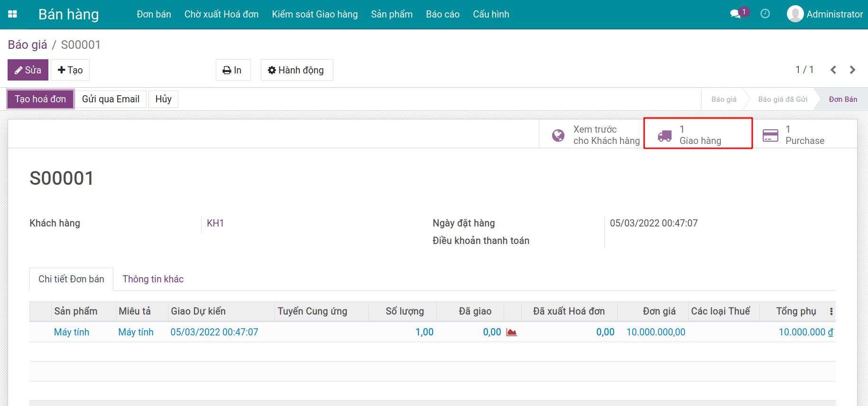This screenshot has height=406, width=868.
Task: Click the Purchase credit card icon
Action: pos(770,135)
